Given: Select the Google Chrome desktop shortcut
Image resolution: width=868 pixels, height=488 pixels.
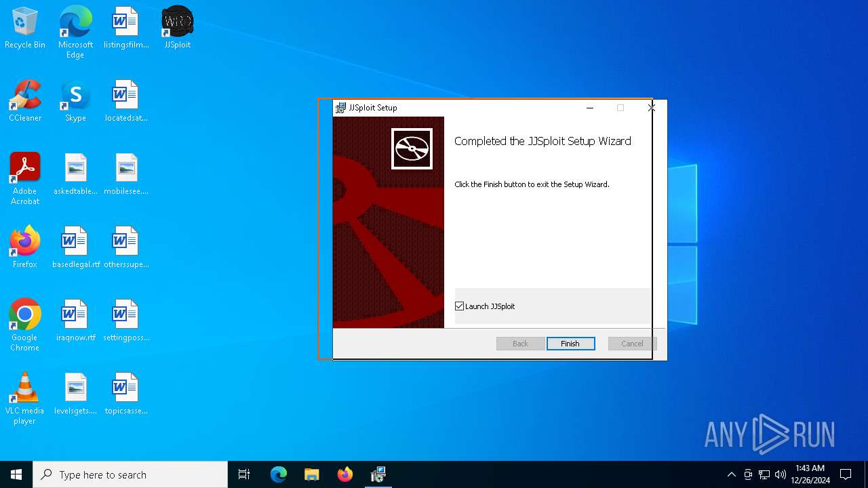Looking at the screenshot, I should click(25, 325).
